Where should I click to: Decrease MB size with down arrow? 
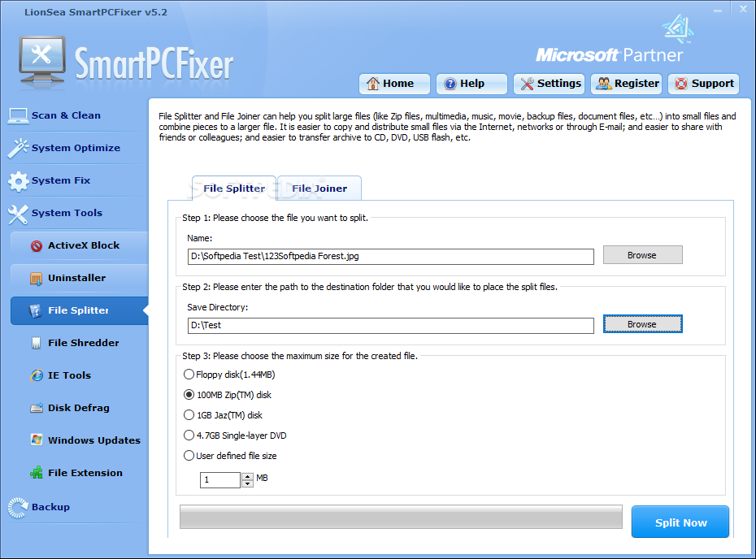(x=247, y=483)
